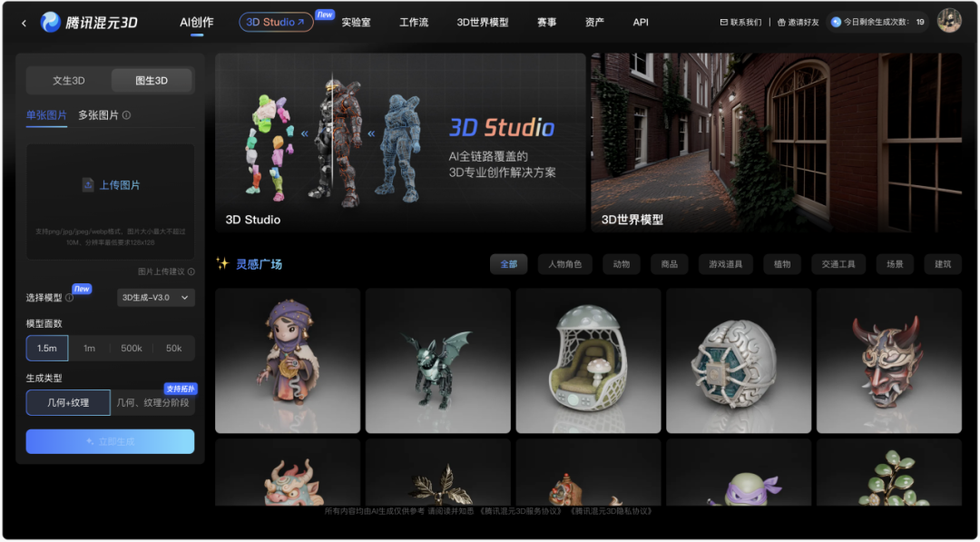The height and width of the screenshot is (542, 980).
Task: Select 1m model face count
Action: point(89,349)
